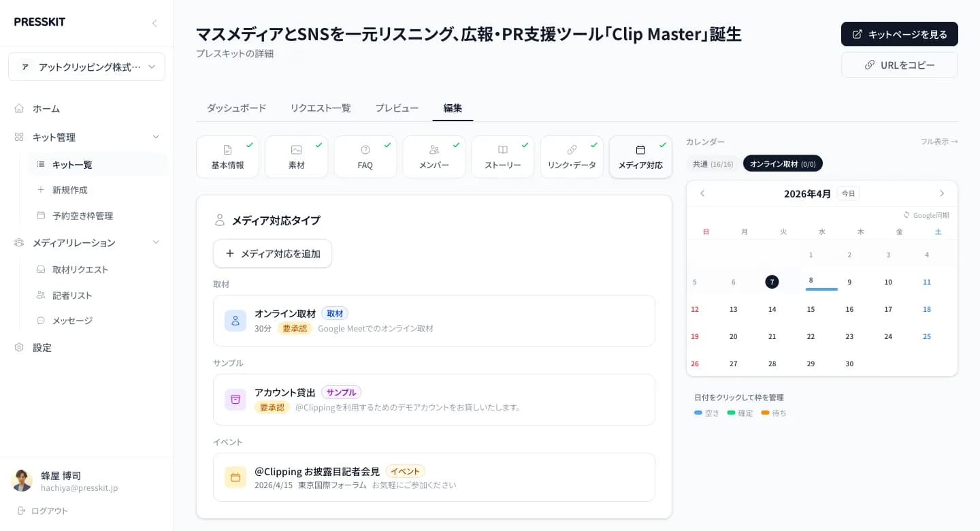Click the 2026年4月 month title
The height and width of the screenshot is (531, 980).
point(807,193)
